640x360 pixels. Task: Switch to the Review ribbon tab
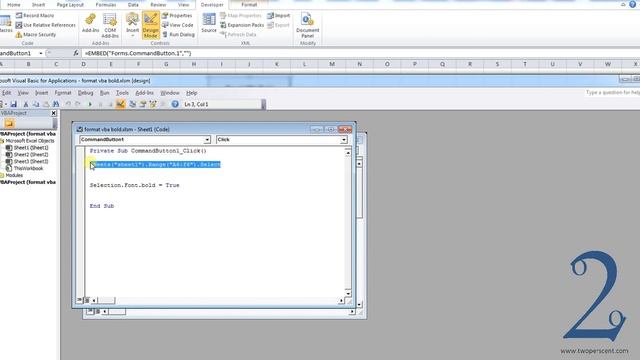(158, 4)
